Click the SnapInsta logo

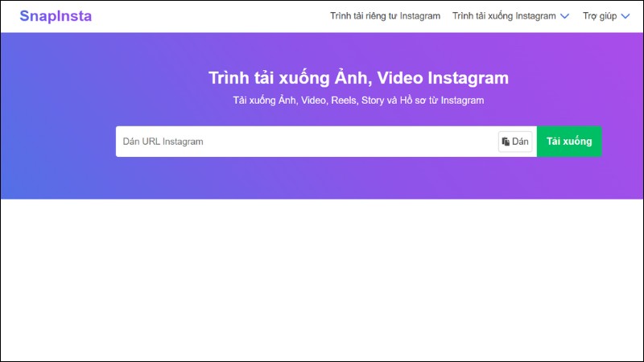click(56, 16)
